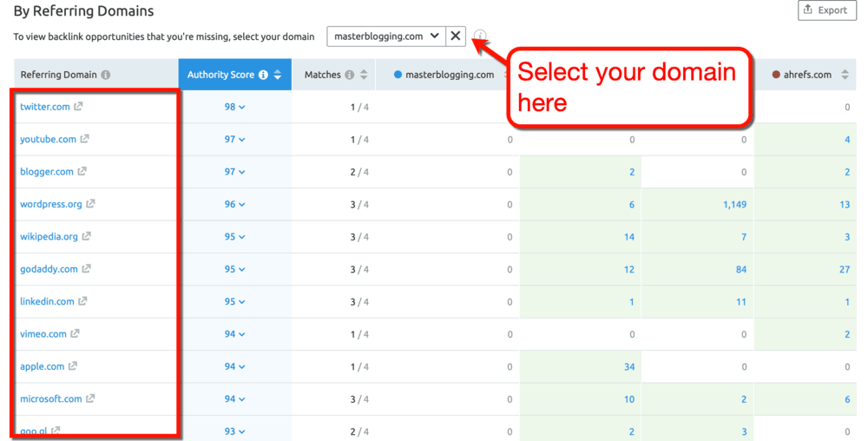This screenshot has width=868, height=441.
Task: Open wikipedia.org referring domain link
Action: (49, 237)
